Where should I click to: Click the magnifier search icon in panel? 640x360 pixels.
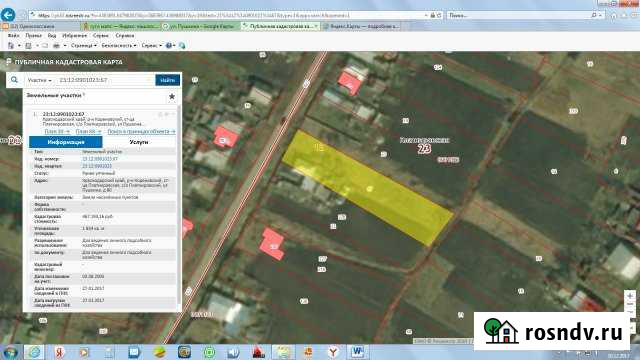coord(14,80)
